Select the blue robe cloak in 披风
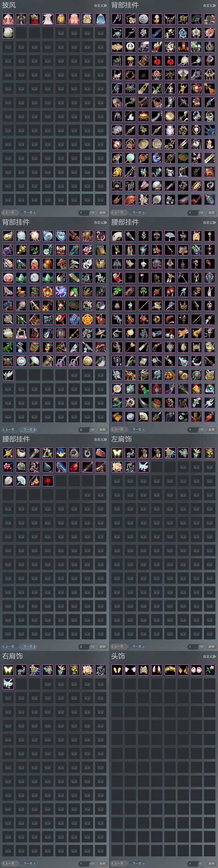Viewport: 218px width, 868px height. tap(101, 19)
